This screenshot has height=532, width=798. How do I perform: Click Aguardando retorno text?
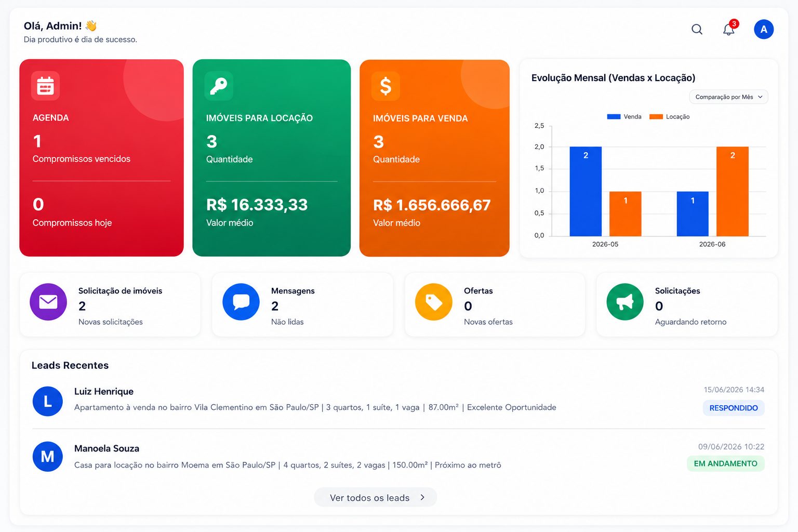[x=691, y=322]
